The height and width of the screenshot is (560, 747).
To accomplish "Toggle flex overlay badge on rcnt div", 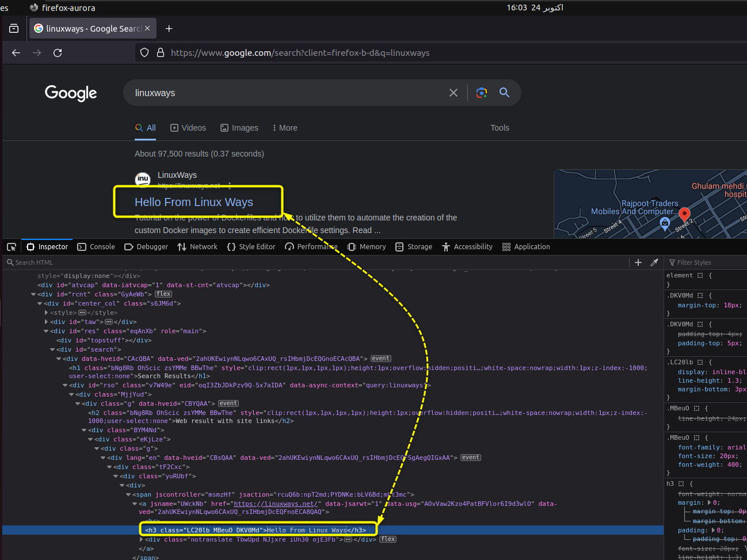I will (163, 294).
